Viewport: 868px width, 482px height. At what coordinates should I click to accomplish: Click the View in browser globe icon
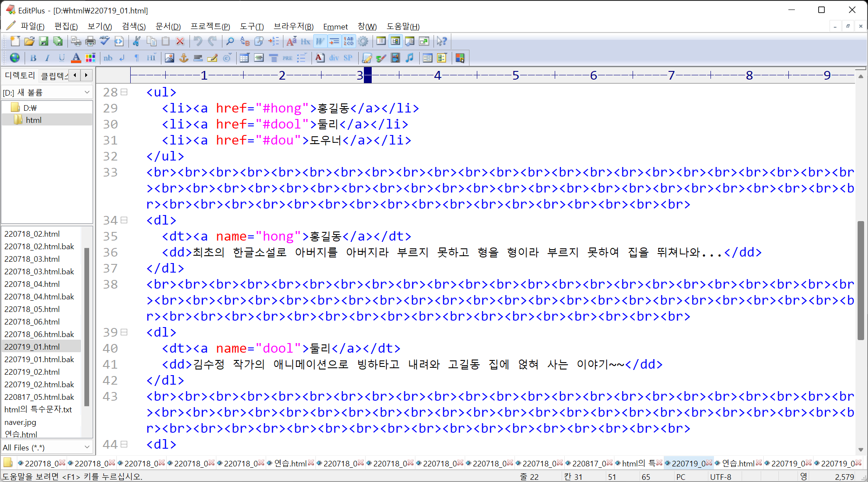tap(15, 58)
